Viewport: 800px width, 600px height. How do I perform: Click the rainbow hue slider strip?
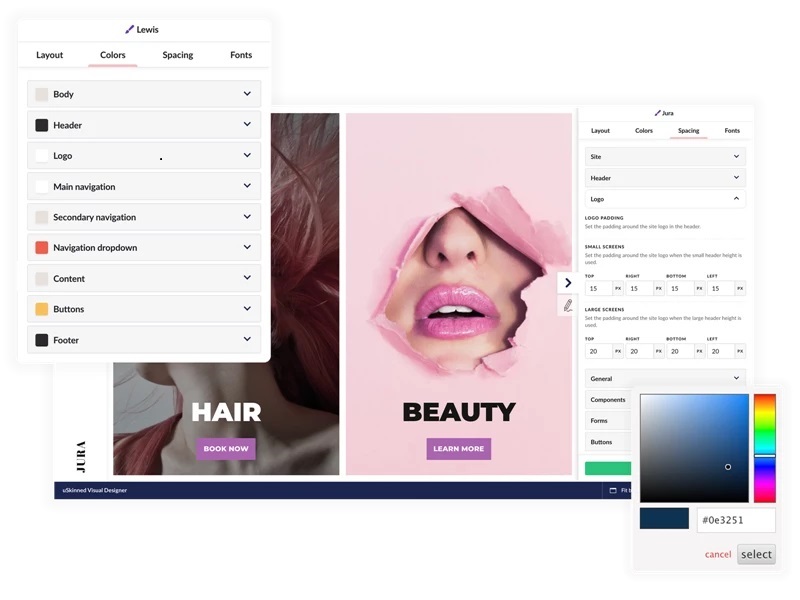pos(764,448)
